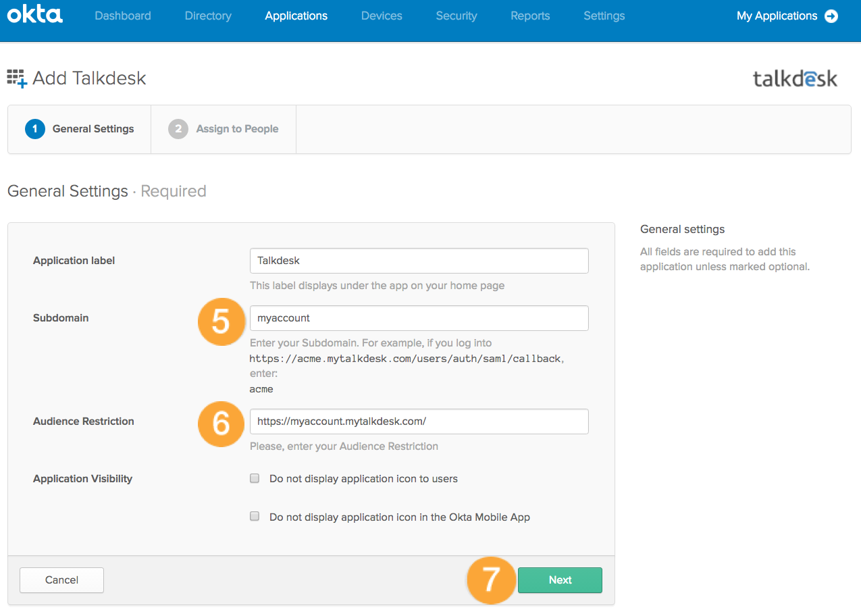This screenshot has width=861, height=616.
Task: Click the Application Visibility title
Action: tap(82, 479)
